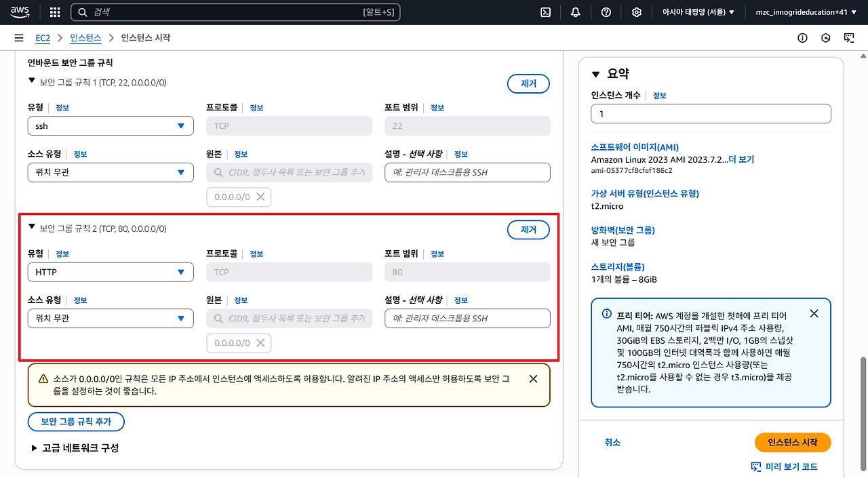Go to EC2 breadcrumb
Viewport: 868px width, 478px height.
[43, 38]
